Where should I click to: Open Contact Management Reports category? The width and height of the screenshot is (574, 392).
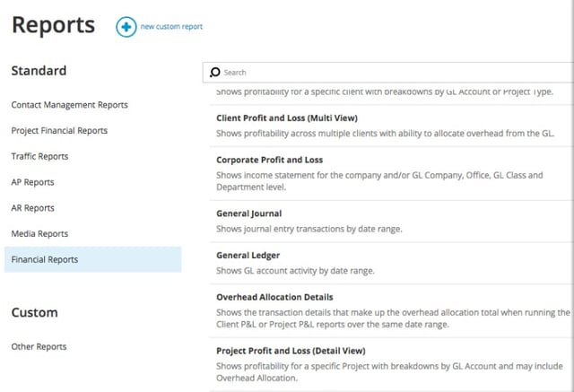tap(70, 105)
